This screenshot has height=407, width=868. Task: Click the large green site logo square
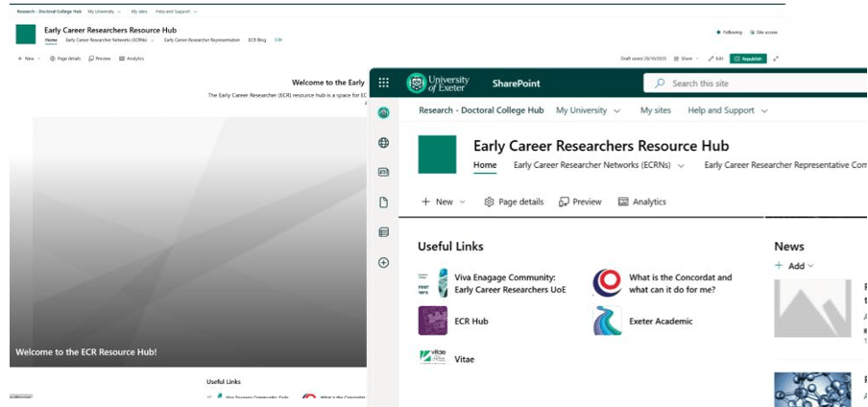437,154
